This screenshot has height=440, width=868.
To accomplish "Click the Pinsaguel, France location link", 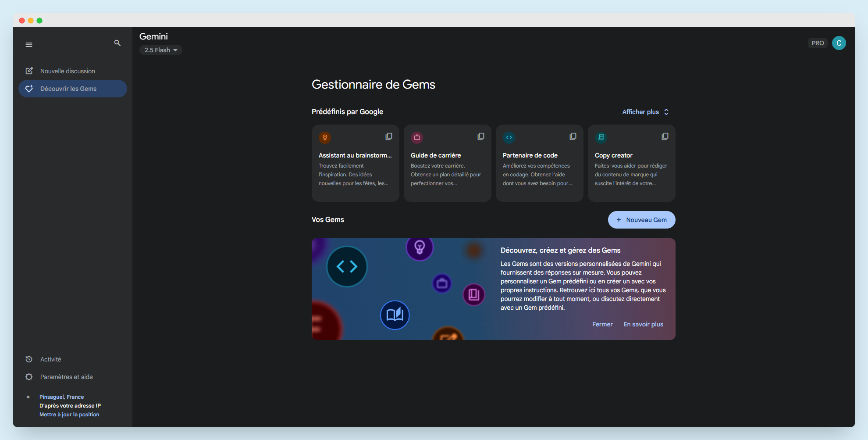I will (x=61, y=397).
